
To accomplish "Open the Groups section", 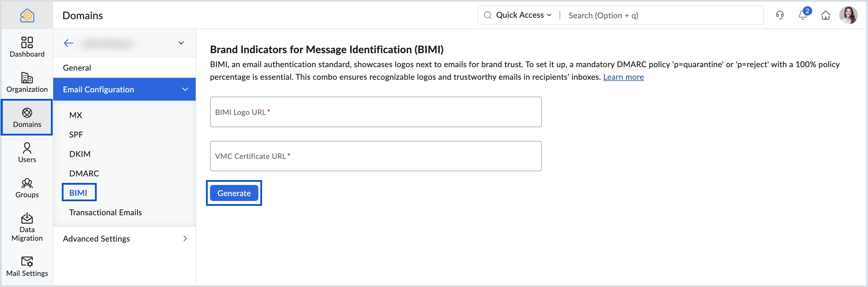I will tap(27, 188).
